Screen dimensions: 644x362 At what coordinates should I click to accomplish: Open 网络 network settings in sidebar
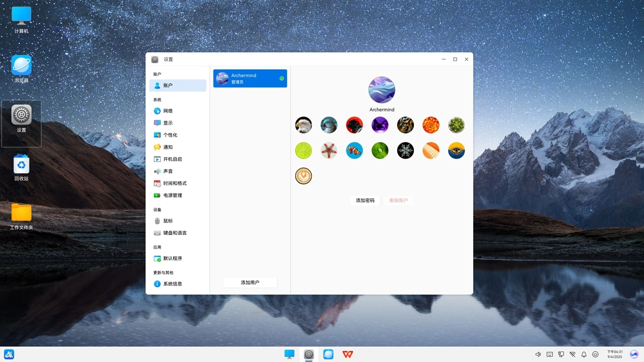(168, 111)
